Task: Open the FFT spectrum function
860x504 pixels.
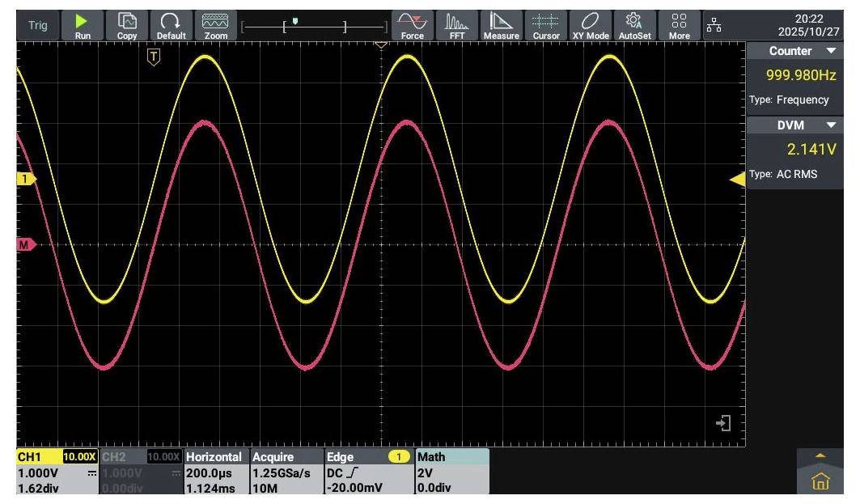Action: tap(457, 25)
